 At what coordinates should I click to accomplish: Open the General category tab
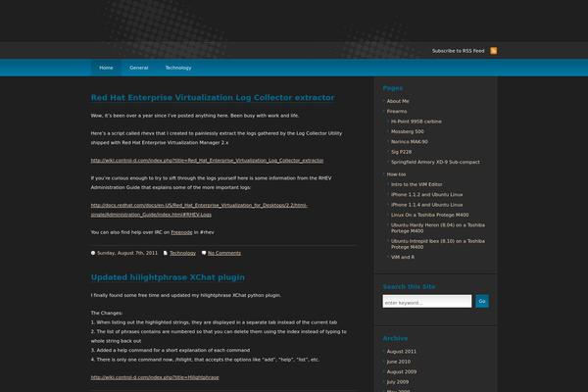[139, 68]
